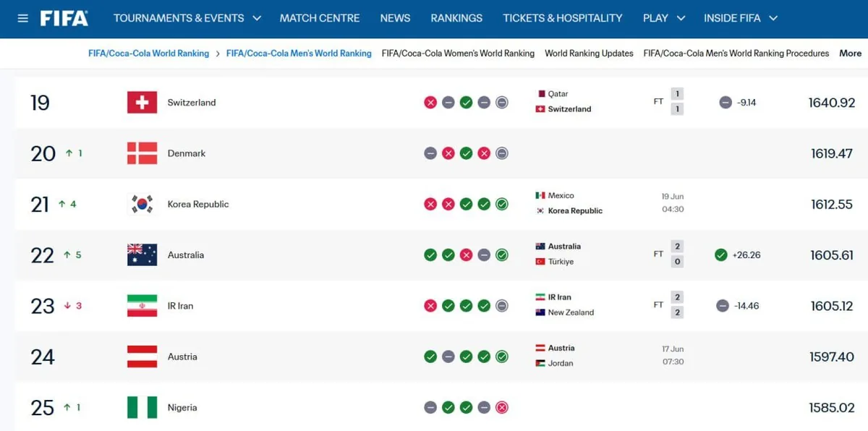This screenshot has width=868, height=431.
Task: Click Nigeria's outlined red loss icon
Action: pos(502,407)
